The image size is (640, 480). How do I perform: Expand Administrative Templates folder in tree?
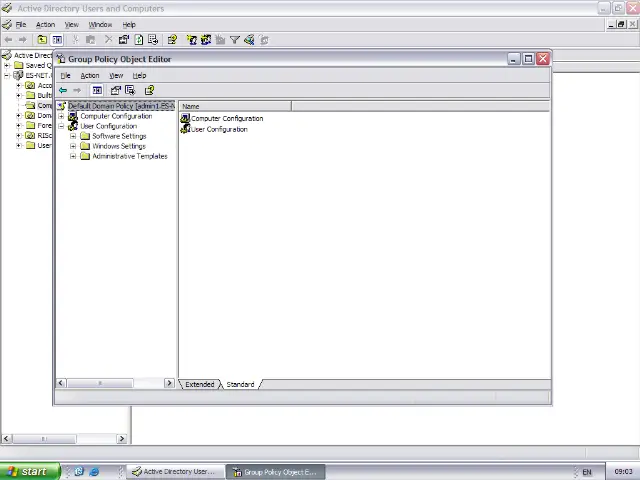coord(73,156)
